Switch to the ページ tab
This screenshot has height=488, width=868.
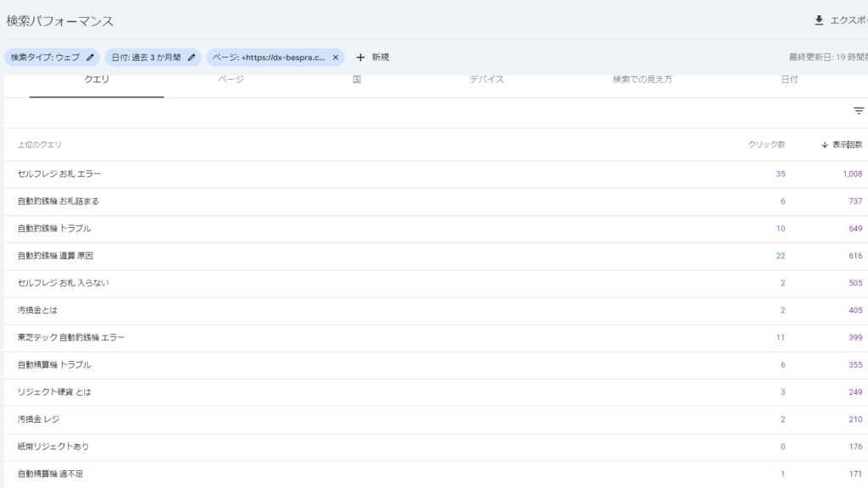click(231, 80)
